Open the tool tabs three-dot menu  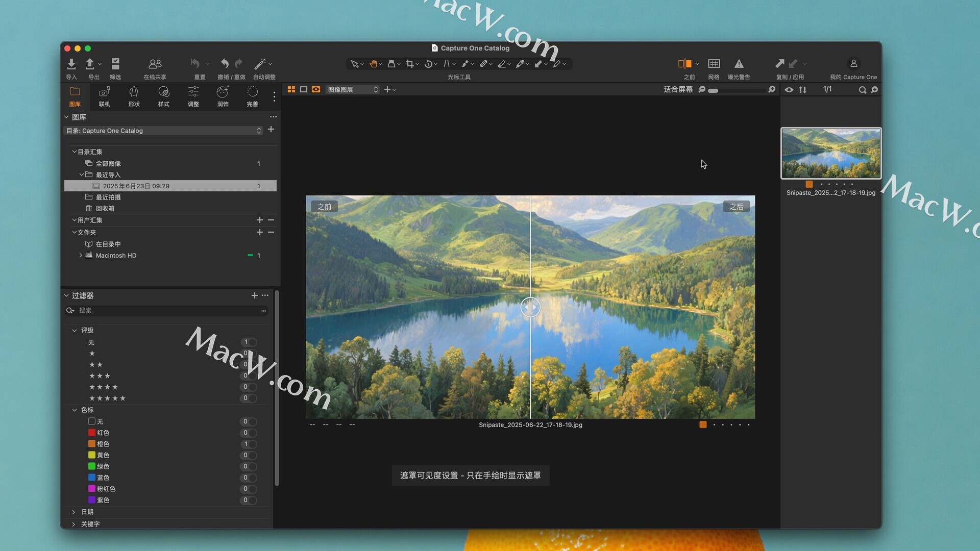pyautogui.click(x=274, y=96)
